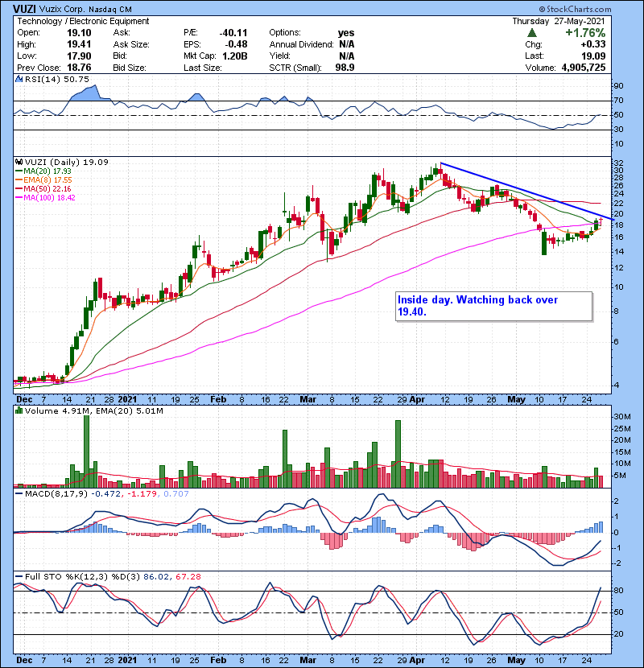Click the P/E value -40.11
Image resolution: width=644 pixels, height=668 pixels.
233,33
